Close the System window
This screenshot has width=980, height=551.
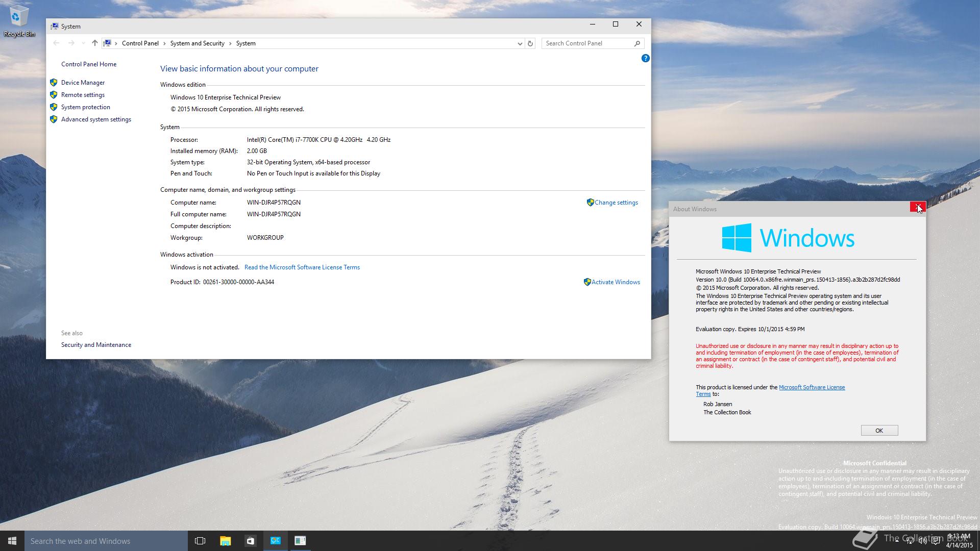[x=639, y=24]
